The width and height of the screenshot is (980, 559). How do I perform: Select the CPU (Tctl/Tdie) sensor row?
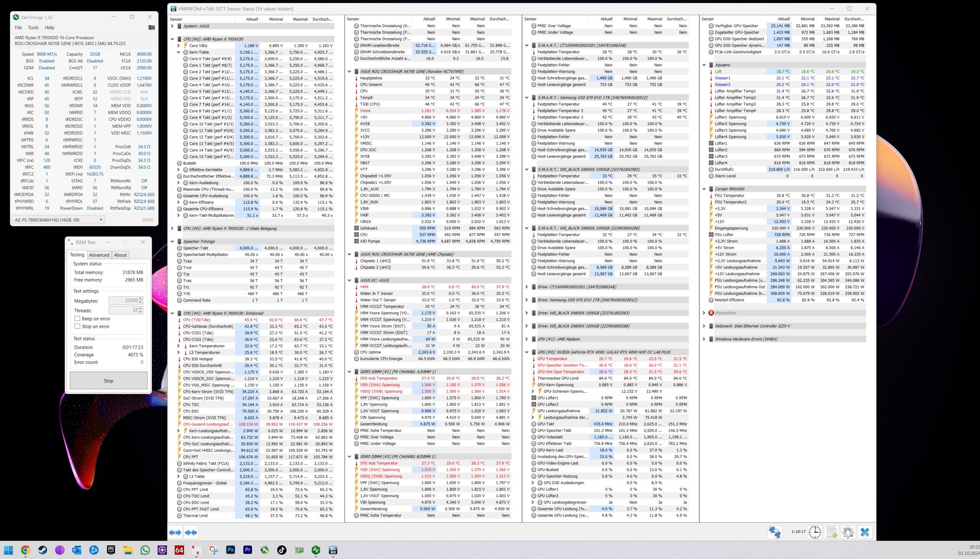pos(255,320)
